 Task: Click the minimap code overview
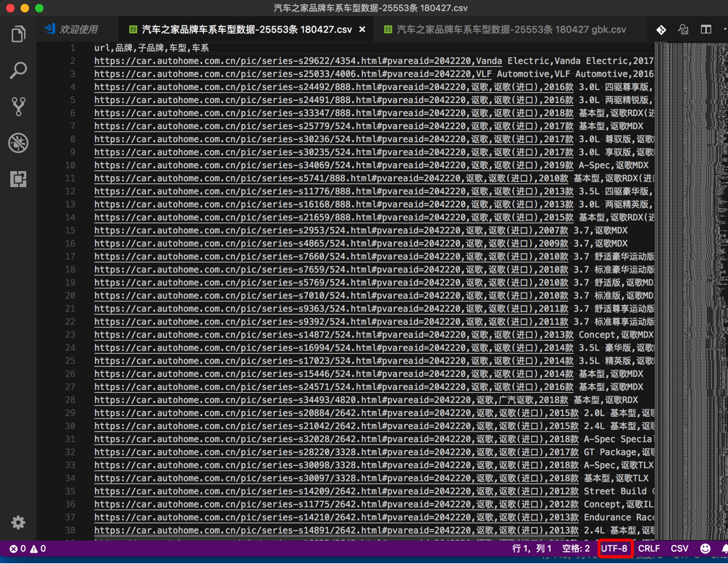point(691,291)
